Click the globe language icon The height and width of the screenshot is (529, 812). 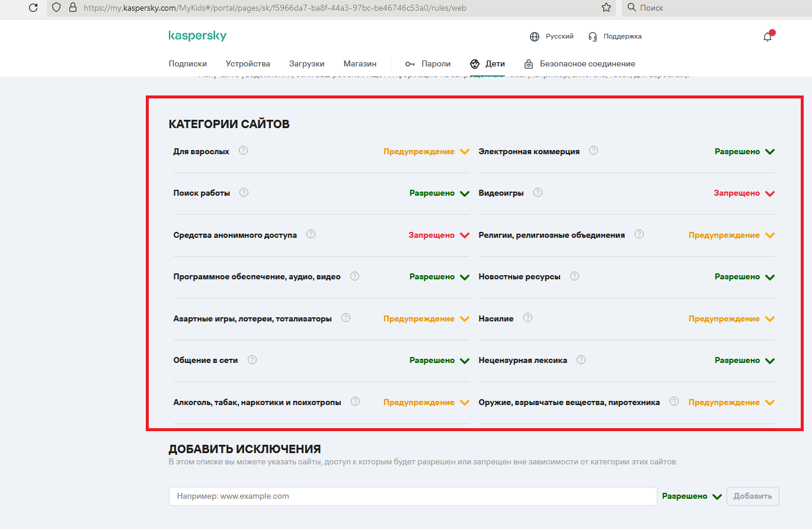point(535,37)
